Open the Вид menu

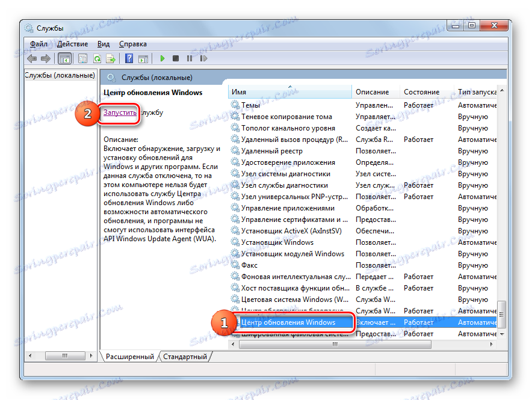[104, 44]
